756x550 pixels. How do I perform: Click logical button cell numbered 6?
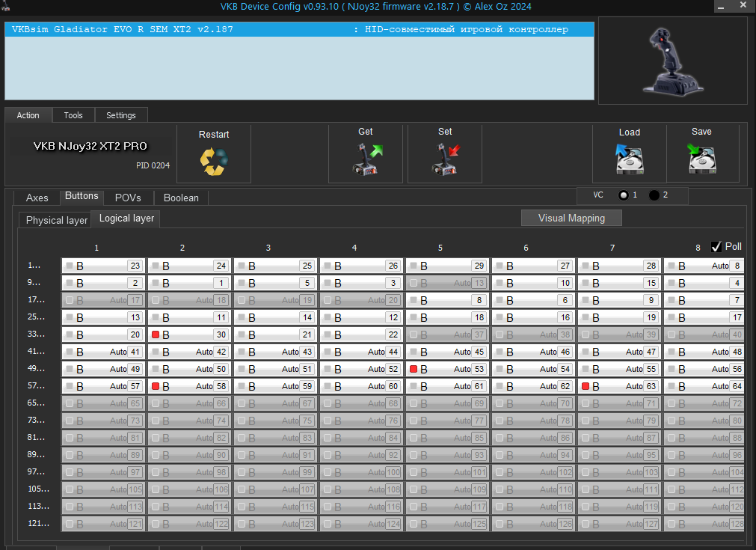coord(533,300)
